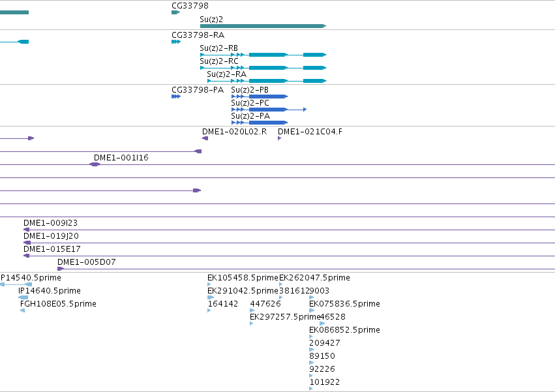Click the CG33798-PA protein label
This screenshot has height=392, width=555.
198,90
